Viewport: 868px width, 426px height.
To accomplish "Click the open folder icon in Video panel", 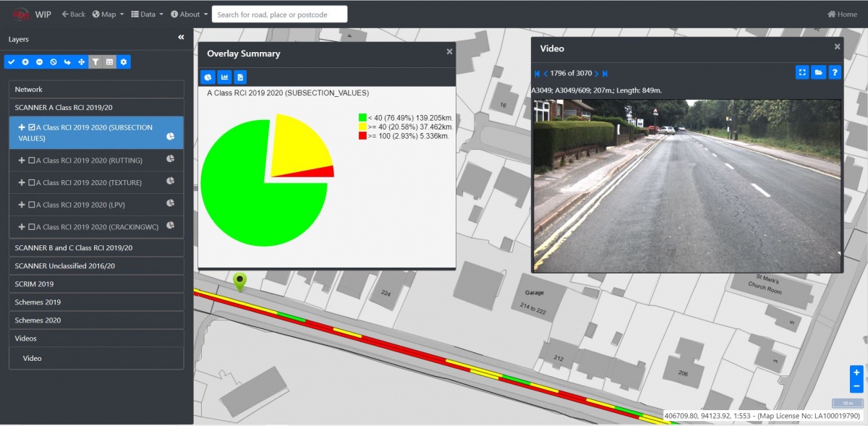I will [x=818, y=72].
